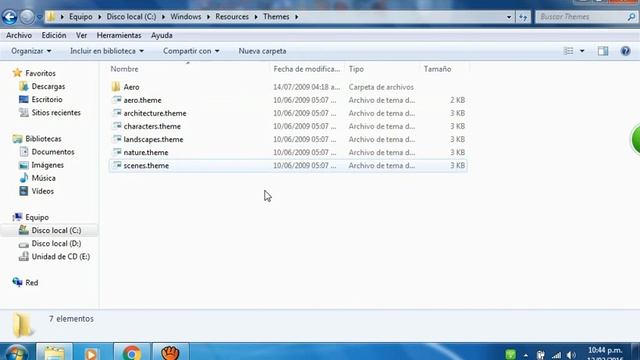Click the help question mark icon
640x360 pixels.
point(625,51)
